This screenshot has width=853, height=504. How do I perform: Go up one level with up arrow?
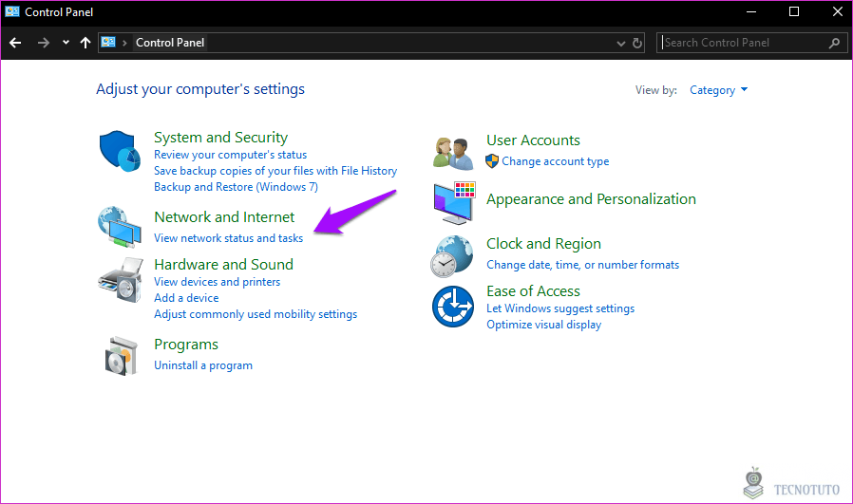point(85,43)
